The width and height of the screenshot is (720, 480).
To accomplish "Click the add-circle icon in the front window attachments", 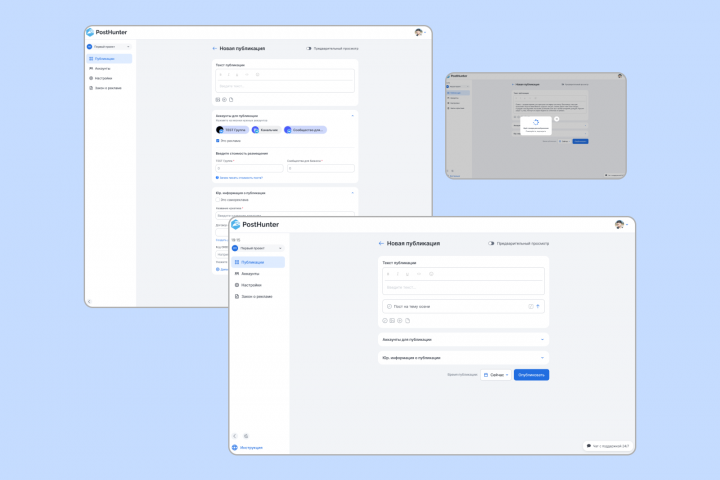I will click(x=399, y=321).
